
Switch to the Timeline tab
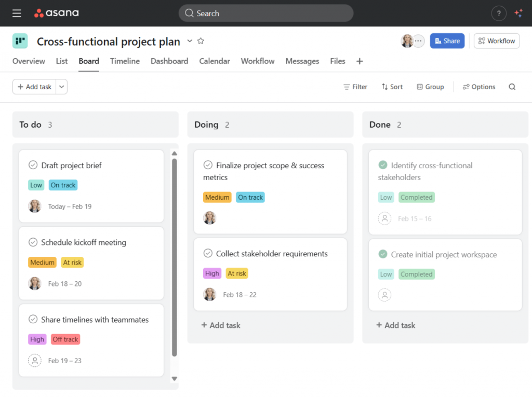125,61
